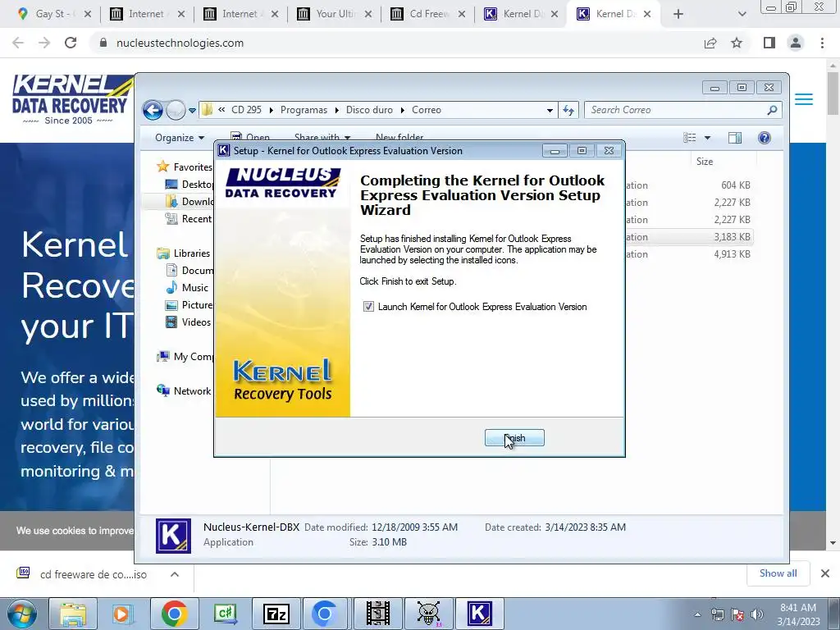Viewport: 840px width, 630px height.
Task: Click the Explorer back arrow button
Action: (x=153, y=111)
